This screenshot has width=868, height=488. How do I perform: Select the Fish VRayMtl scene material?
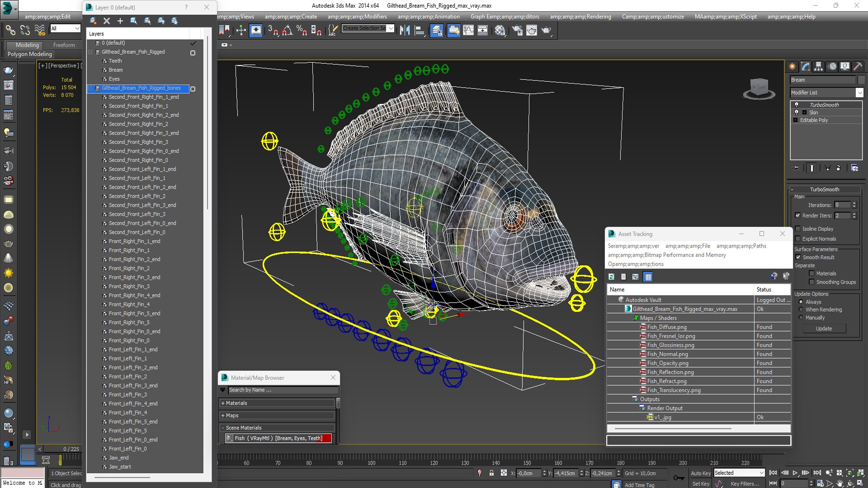(278, 438)
